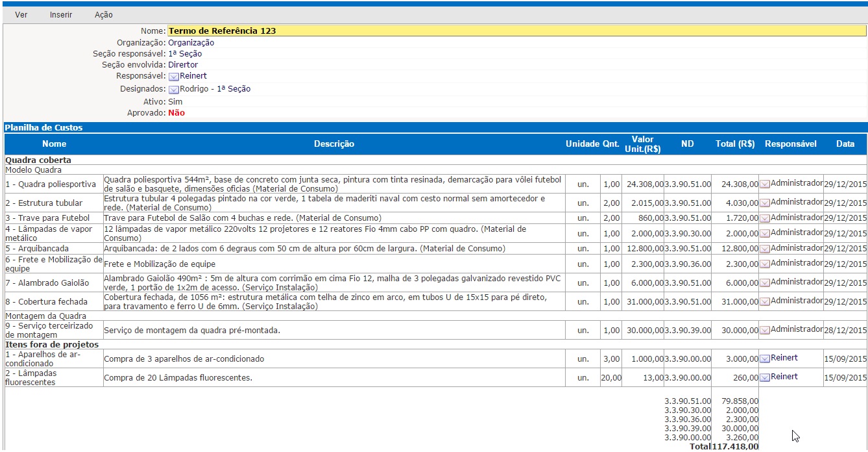Click Administrador icon in Cobertura fechada row

click(x=765, y=302)
